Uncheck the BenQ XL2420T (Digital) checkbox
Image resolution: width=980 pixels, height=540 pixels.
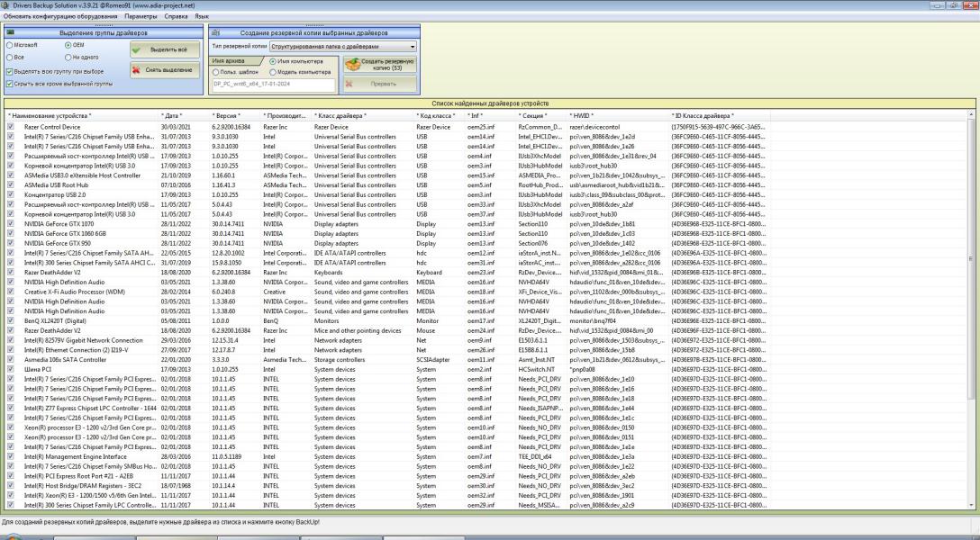pos(10,321)
